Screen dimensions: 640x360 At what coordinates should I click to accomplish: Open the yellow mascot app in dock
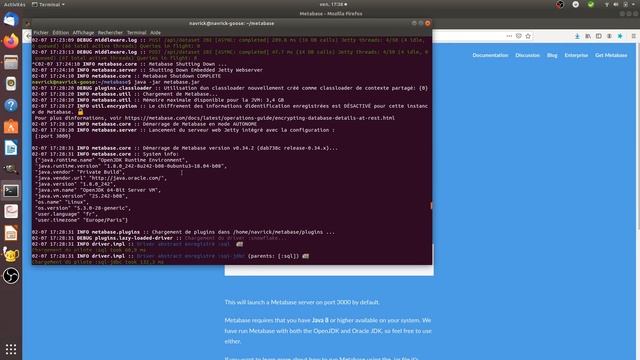[11, 255]
